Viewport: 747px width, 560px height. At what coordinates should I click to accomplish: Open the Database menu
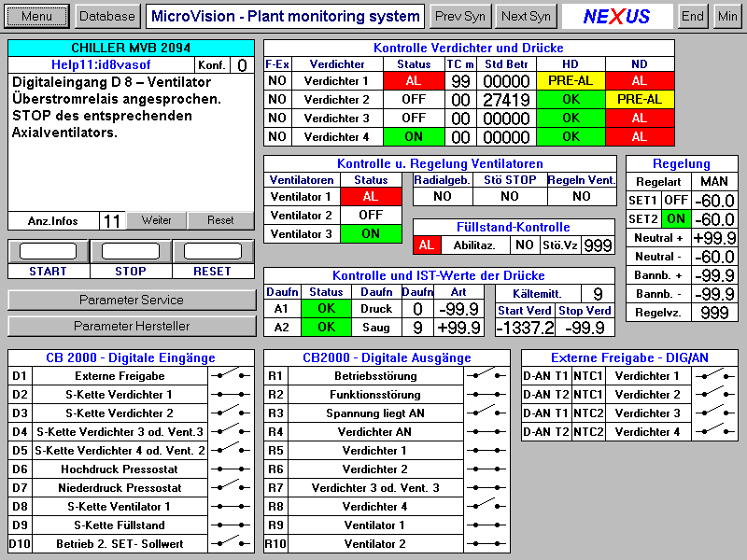106,16
